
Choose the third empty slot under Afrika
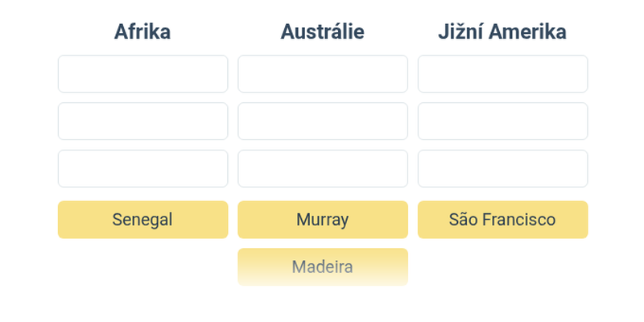(142, 168)
